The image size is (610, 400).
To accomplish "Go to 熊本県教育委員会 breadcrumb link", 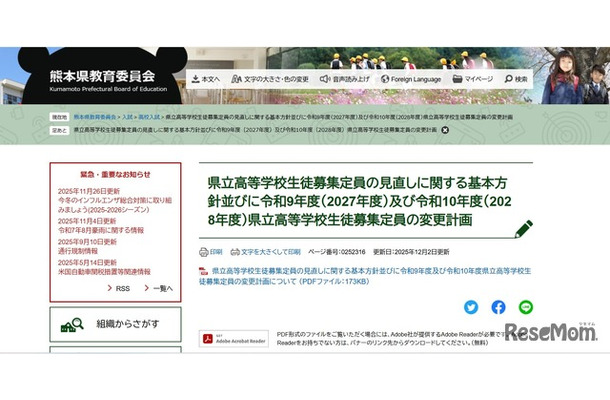I will tap(95, 117).
